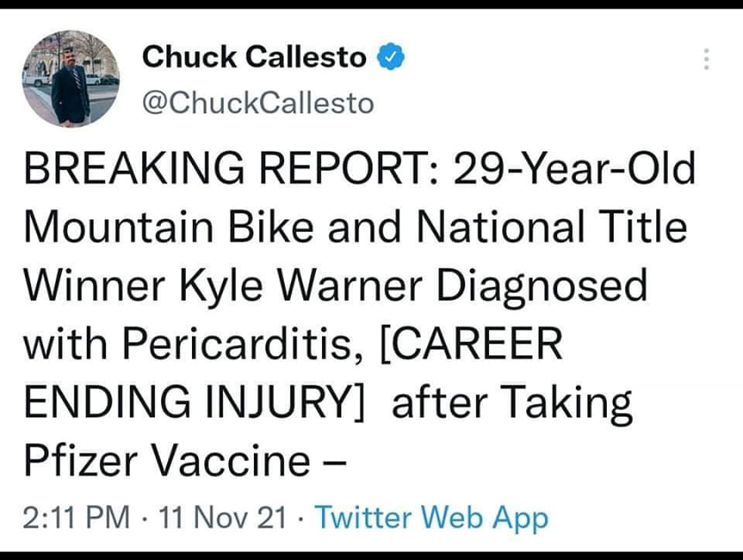Click the Twitter Web App source link
Image resolution: width=743 pixels, height=560 pixels.
pyautogui.click(x=431, y=517)
